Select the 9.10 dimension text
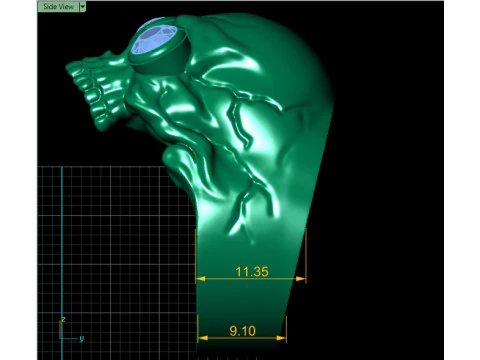Image resolution: width=480 pixels, height=360 pixels. 242,331
